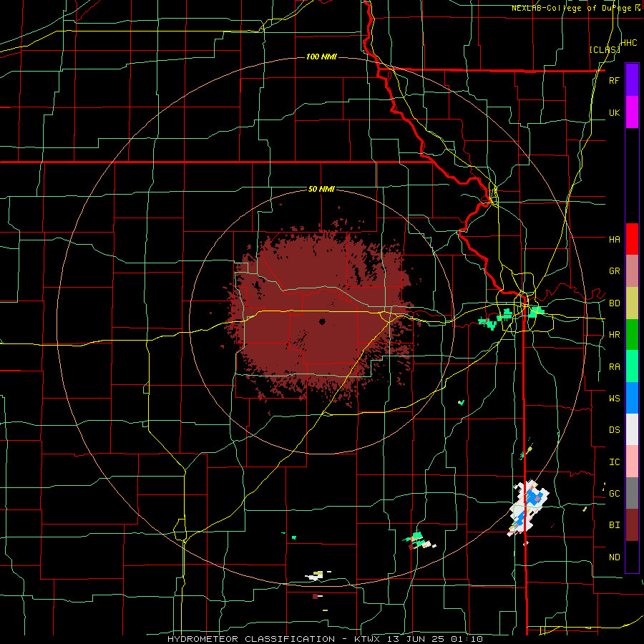Select the "HA" legend label
This screenshot has width=644, height=644.
click(x=614, y=240)
